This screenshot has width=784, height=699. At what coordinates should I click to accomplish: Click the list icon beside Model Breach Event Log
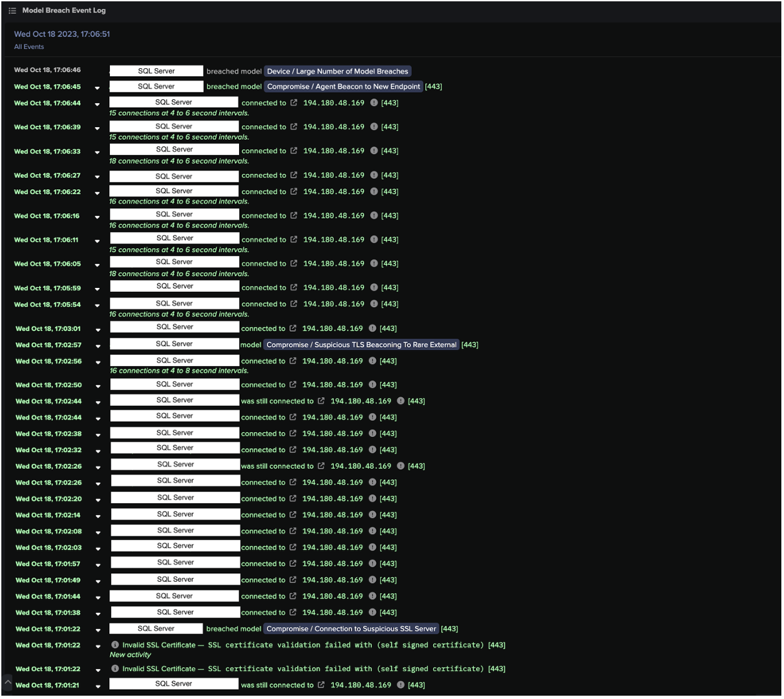tap(13, 11)
